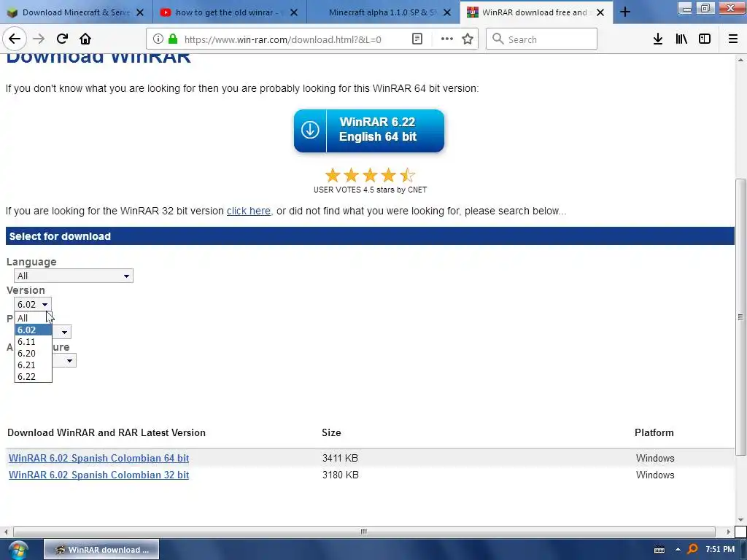The image size is (747, 560).
Task: Choose version 6.20 in the list
Action: 33,354
